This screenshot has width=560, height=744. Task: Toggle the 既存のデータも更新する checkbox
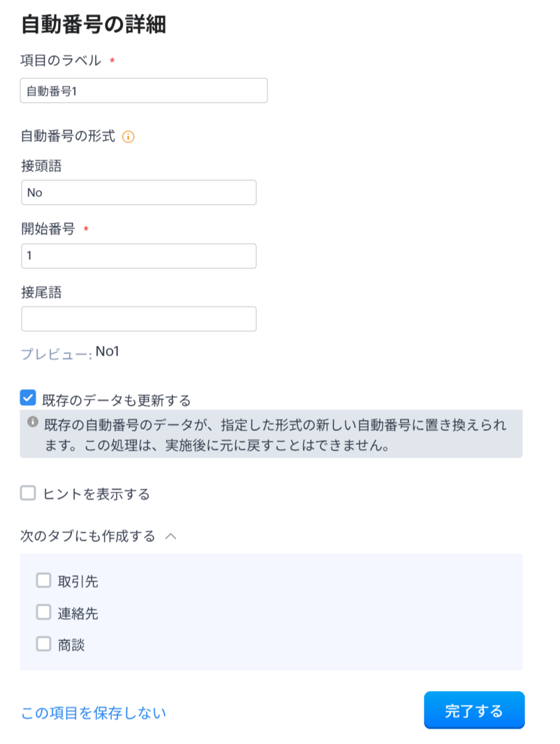point(28,398)
